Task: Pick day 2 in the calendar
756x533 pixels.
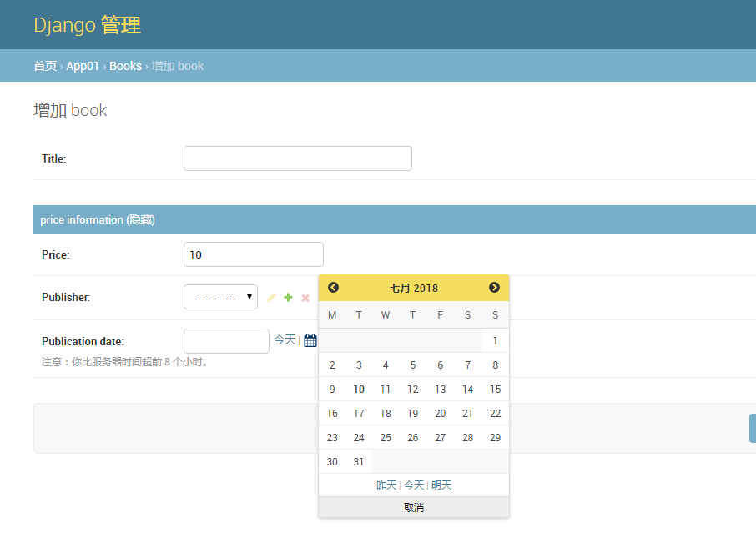Action: coord(332,365)
